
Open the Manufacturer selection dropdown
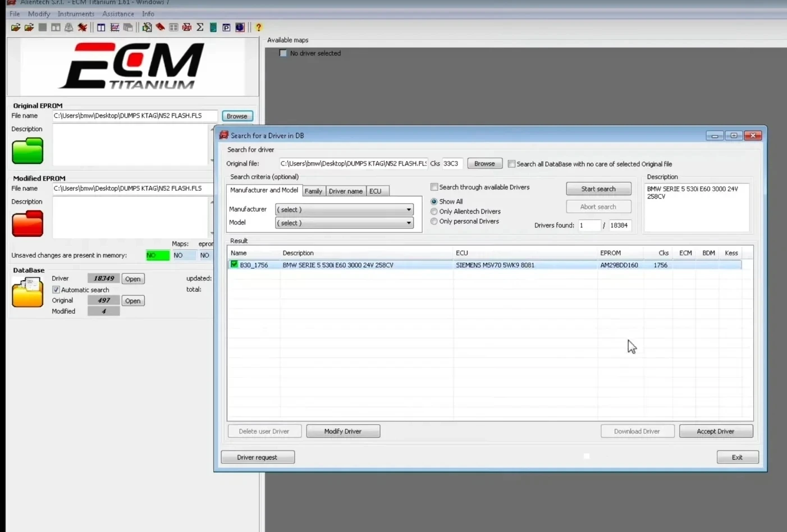[408, 209]
